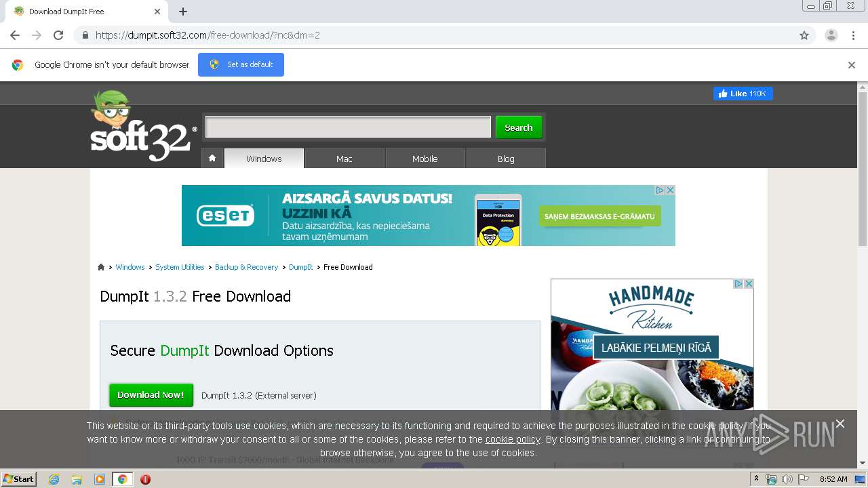Click the soft32 search input field
This screenshot has width=868, height=488.
pos(348,127)
